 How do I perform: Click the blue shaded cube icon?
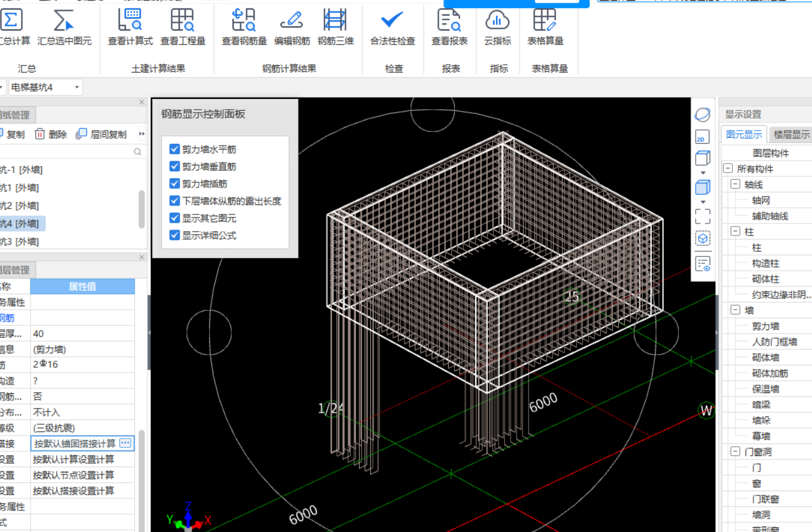click(702, 188)
